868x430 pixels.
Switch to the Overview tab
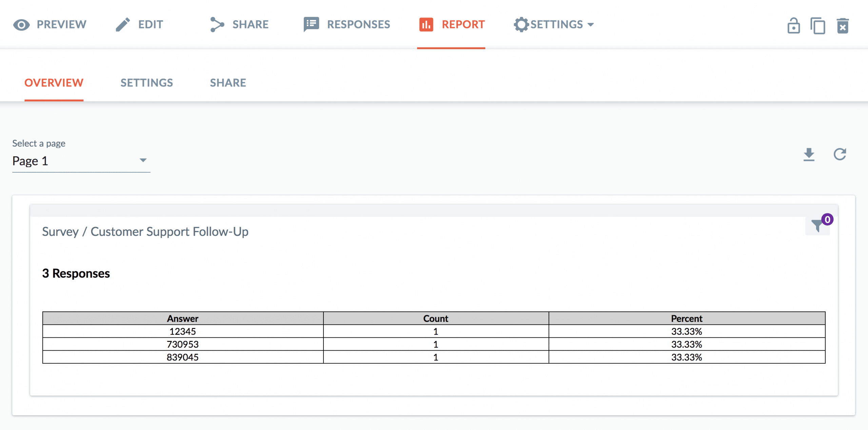tap(54, 83)
